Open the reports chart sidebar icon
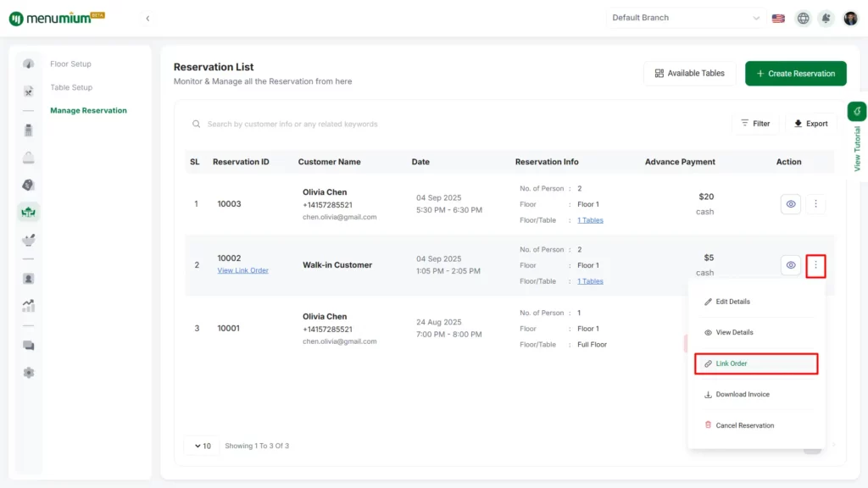The width and height of the screenshot is (868, 488). (28, 305)
